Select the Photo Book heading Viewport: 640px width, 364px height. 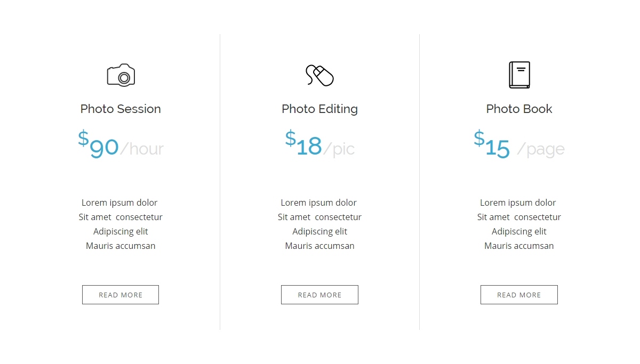pyautogui.click(x=519, y=109)
